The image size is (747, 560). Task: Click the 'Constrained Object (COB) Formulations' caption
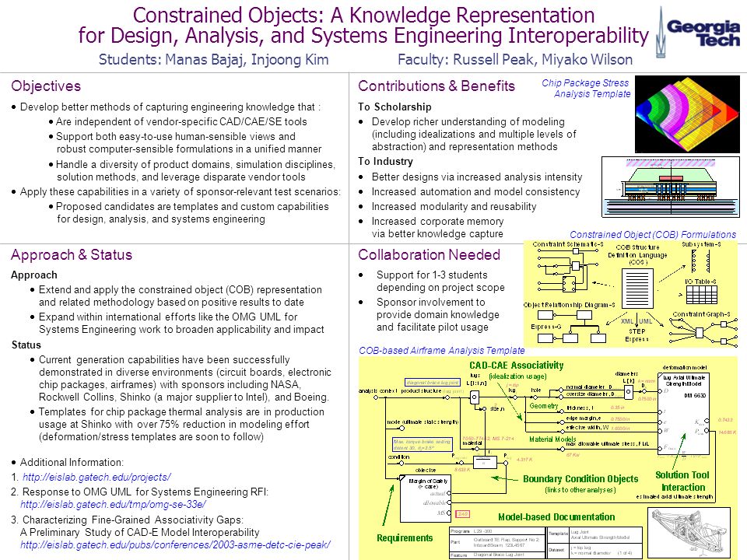pos(653,235)
